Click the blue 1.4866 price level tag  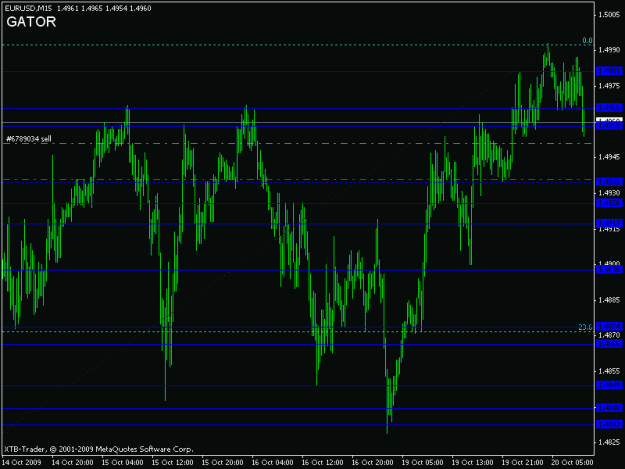tap(609, 344)
